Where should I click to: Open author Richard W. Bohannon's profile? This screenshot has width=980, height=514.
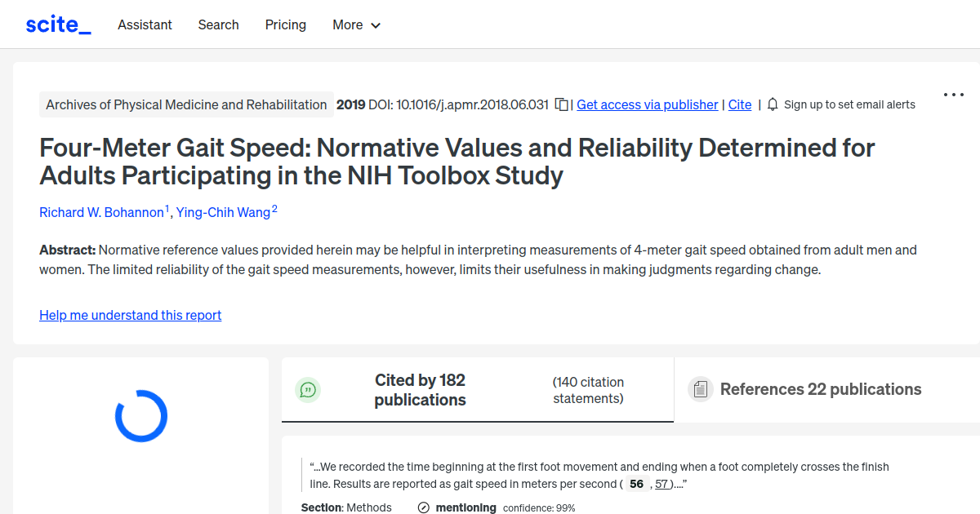pyautogui.click(x=101, y=212)
